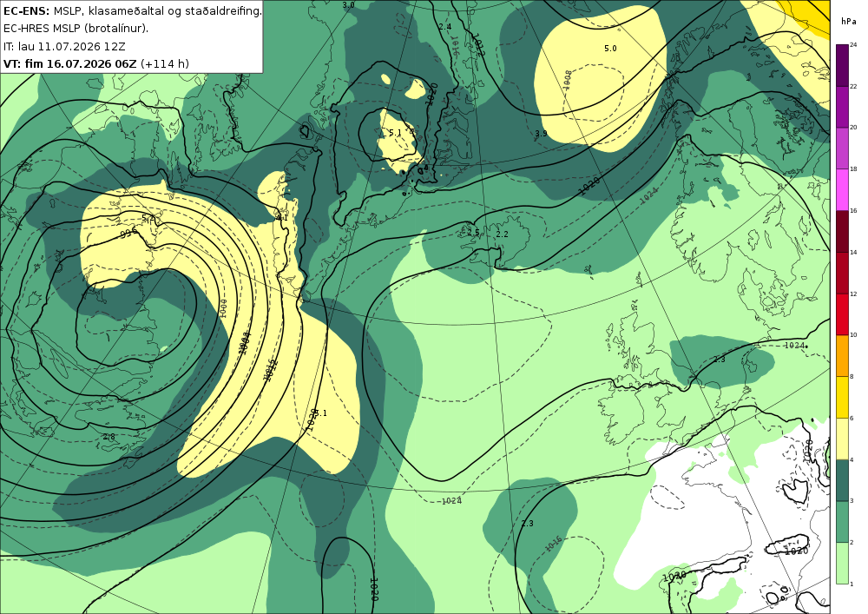
Task: Select the 3.9 spread value label
Action: [541, 134]
